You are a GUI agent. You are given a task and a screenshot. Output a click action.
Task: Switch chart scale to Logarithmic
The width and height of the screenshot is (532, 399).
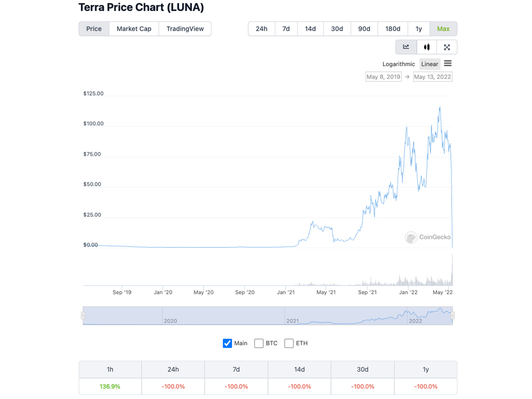399,64
